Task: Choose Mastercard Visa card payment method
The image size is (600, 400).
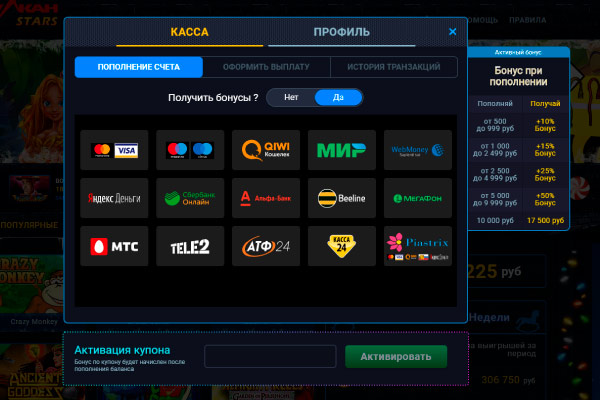Action: [x=114, y=150]
